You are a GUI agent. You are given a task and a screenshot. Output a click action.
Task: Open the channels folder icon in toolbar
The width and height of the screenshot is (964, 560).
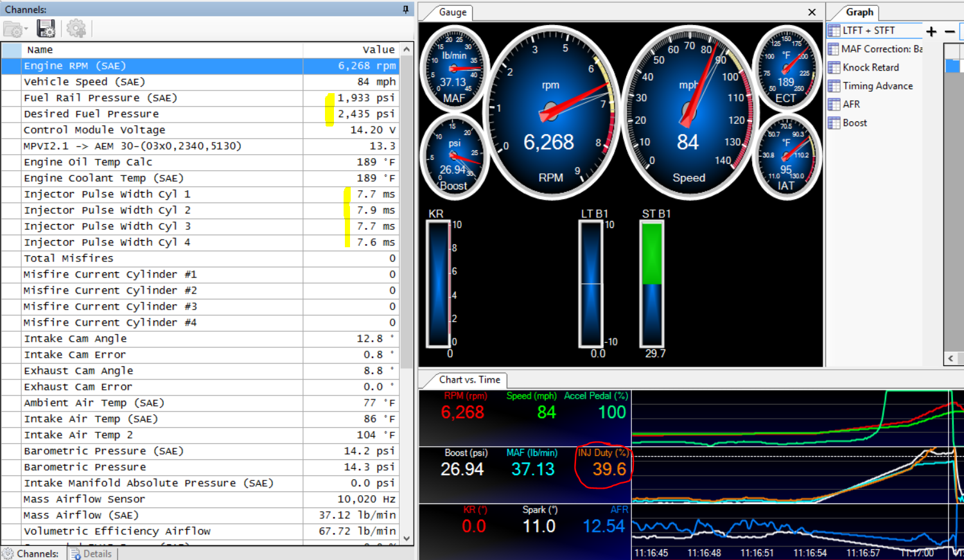click(13, 29)
